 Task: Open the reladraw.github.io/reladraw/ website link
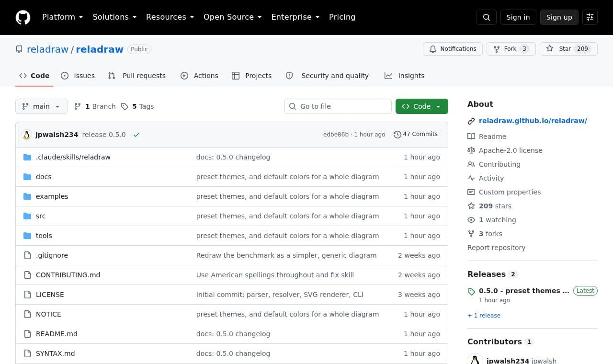[x=533, y=121]
